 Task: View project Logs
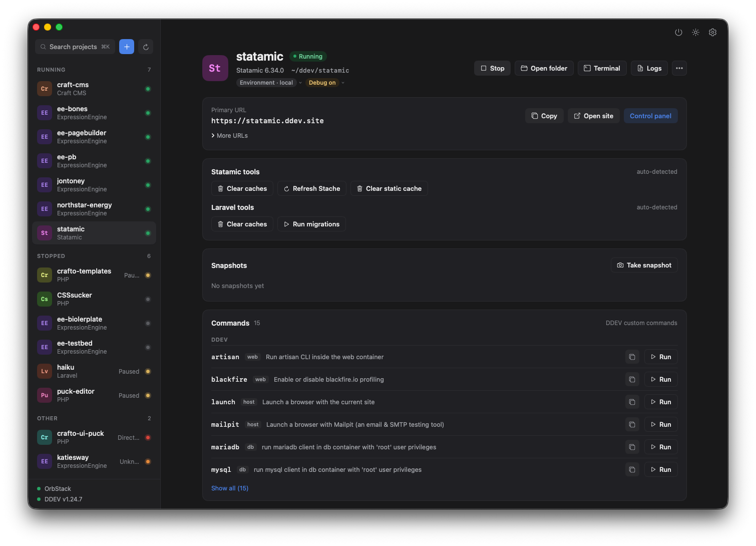tap(649, 68)
